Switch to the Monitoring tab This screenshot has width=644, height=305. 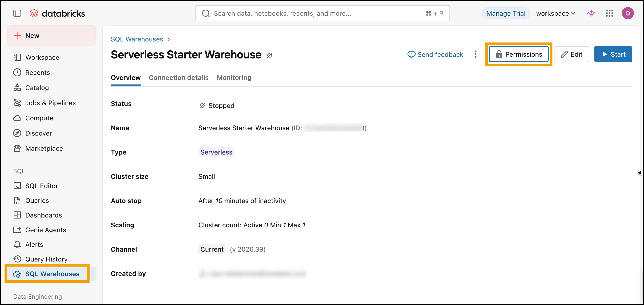(234, 78)
